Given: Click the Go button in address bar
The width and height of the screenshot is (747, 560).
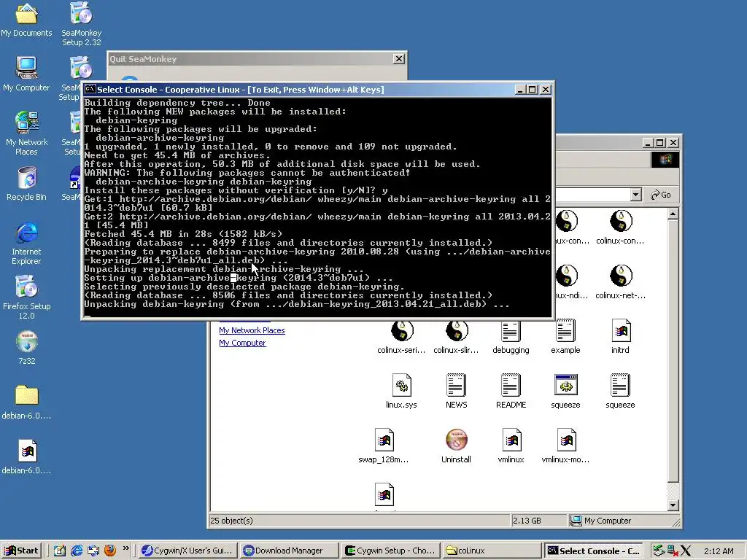Looking at the screenshot, I should click(661, 195).
